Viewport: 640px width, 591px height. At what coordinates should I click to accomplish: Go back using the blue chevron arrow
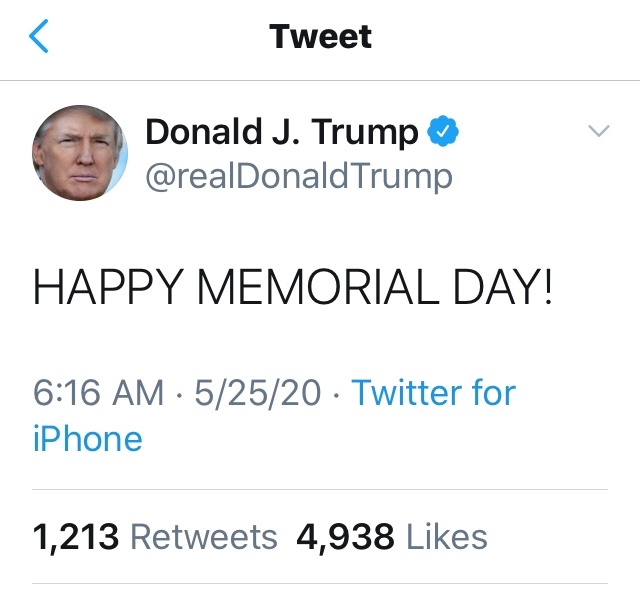coord(39,38)
